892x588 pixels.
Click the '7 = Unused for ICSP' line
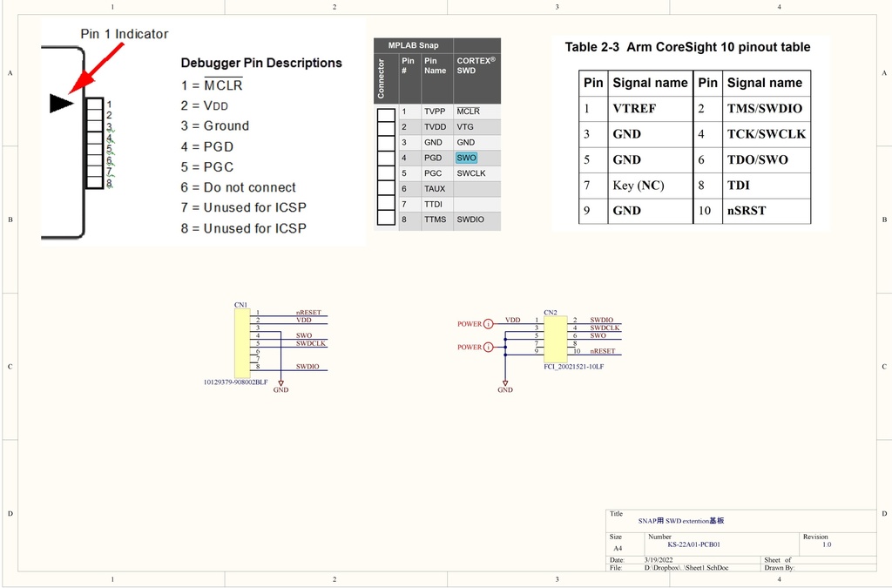tap(244, 207)
